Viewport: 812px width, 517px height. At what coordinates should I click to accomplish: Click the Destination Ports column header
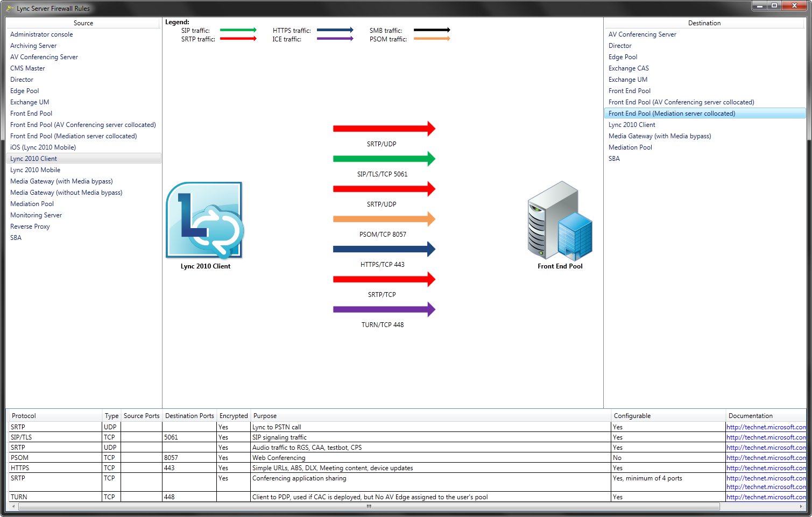[189, 416]
